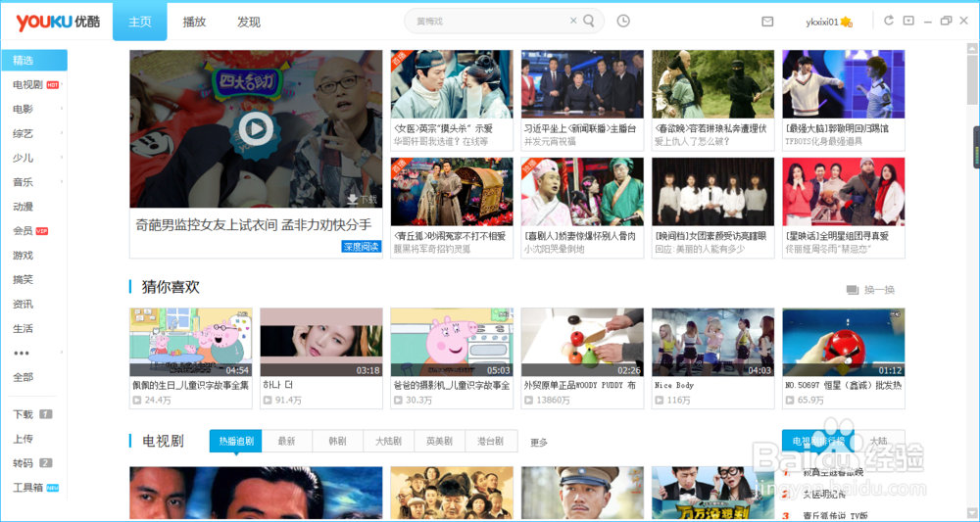Open the 习近平坐上新闻联播主播台 thumbnail
Screen dimensions: 980x522
(x=582, y=84)
